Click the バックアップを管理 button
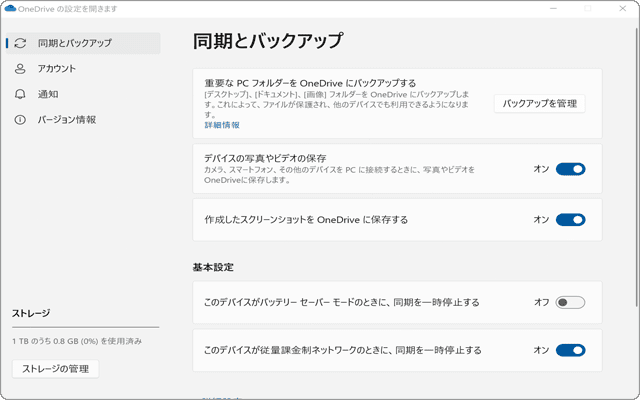This screenshot has height=400, width=640. click(540, 104)
